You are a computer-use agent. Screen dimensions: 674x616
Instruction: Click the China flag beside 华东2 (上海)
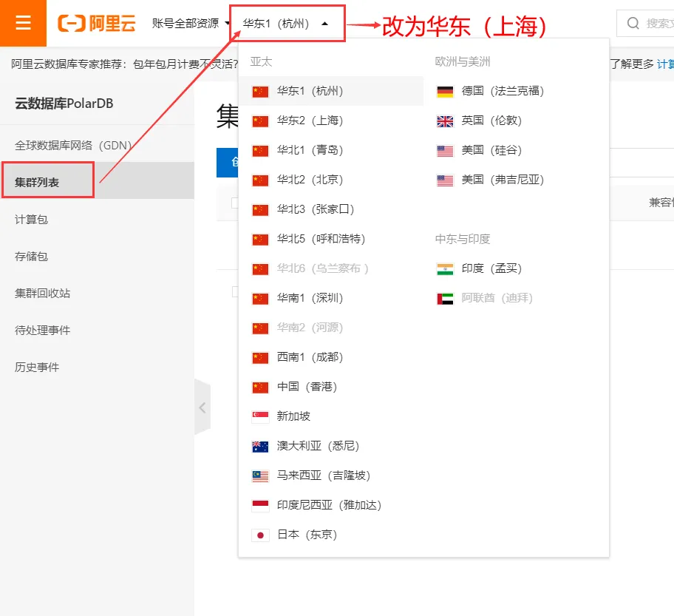(260, 121)
